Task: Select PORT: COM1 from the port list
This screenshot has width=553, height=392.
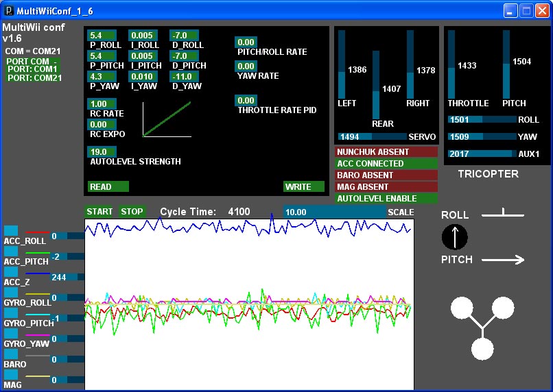Action: click(x=33, y=69)
